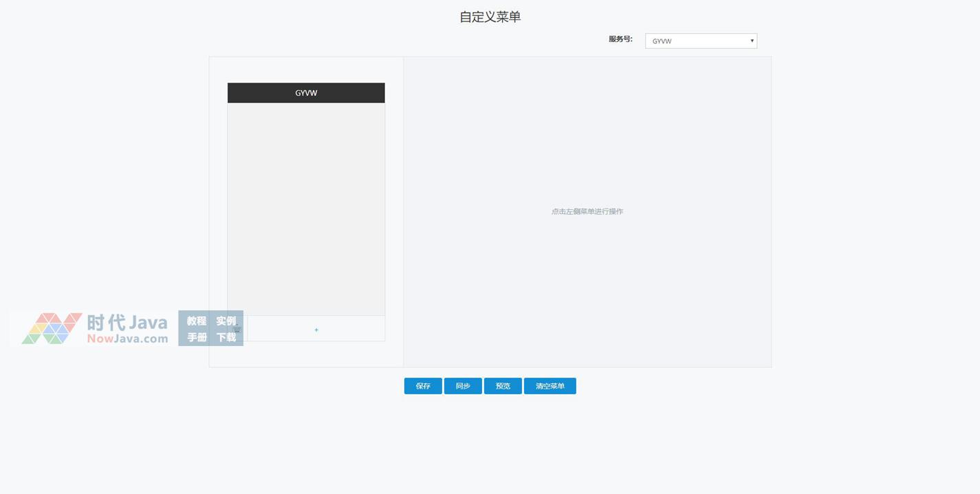Select 教程 in the watermark box

click(197, 321)
